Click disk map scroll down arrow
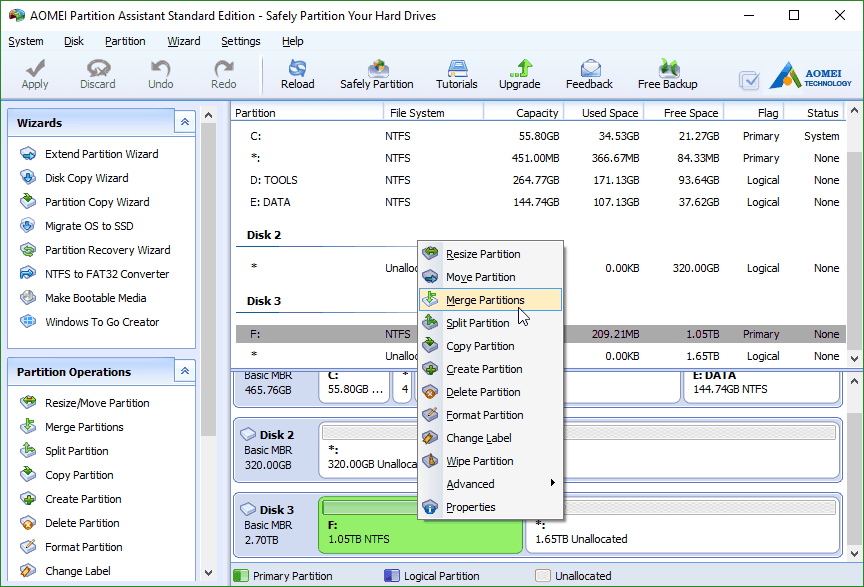Viewport: 864px width, 587px height. [854, 553]
